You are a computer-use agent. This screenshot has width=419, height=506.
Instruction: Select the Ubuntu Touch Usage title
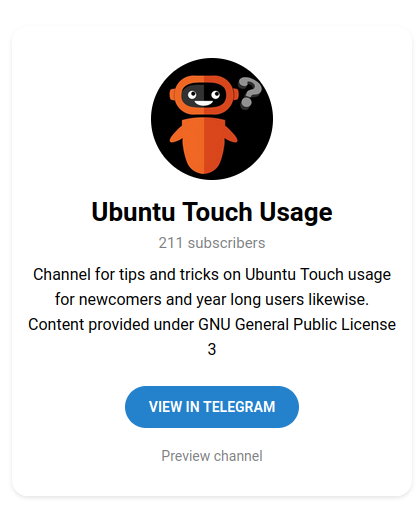pyautogui.click(x=212, y=212)
